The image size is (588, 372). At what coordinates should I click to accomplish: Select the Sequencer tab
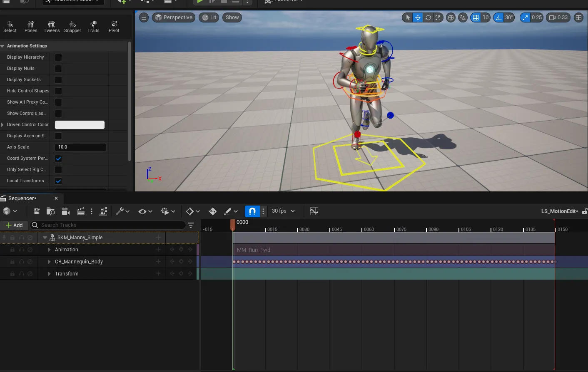(x=22, y=198)
